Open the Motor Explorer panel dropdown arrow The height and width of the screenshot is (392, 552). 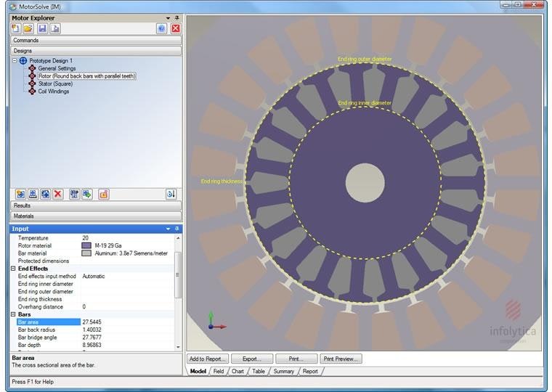[x=169, y=18]
